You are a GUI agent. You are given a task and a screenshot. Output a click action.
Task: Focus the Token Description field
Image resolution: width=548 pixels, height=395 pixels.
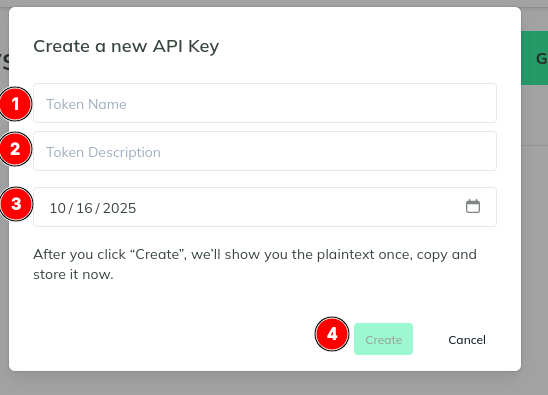pos(265,151)
